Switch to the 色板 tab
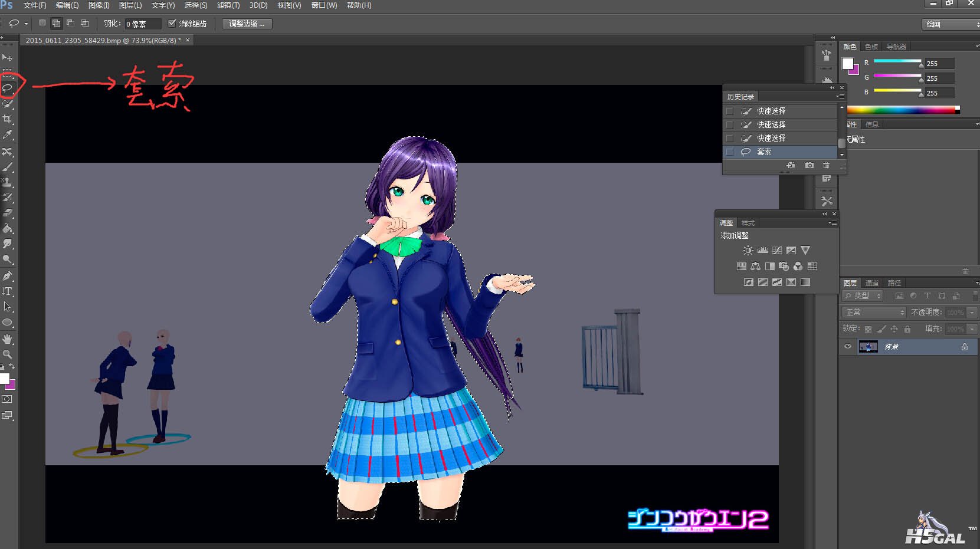Viewport: 980px width, 549px height. pyautogui.click(x=871, y=47)
